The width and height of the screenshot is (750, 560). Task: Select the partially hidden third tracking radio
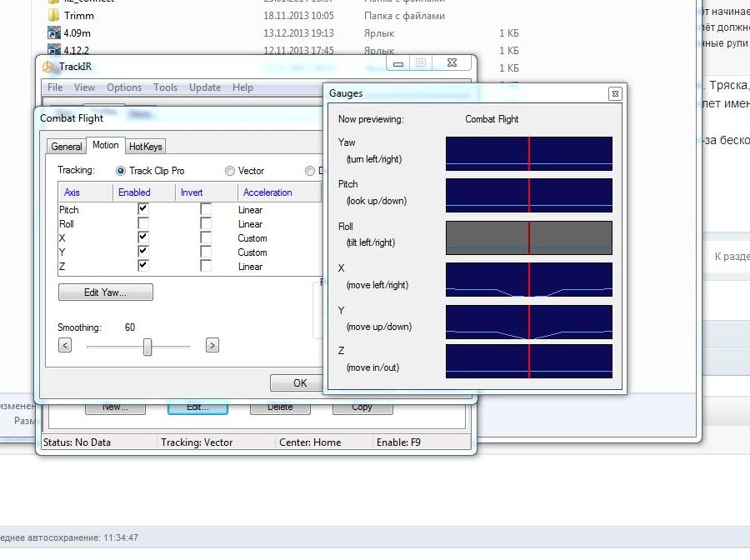pyautogui.click(x=310, y=171)
